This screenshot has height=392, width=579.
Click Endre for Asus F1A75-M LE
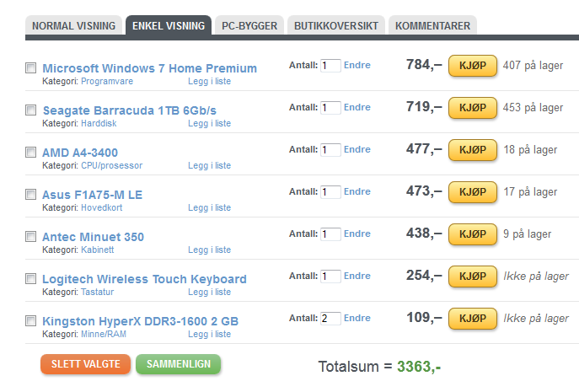(x=357, y=191)
